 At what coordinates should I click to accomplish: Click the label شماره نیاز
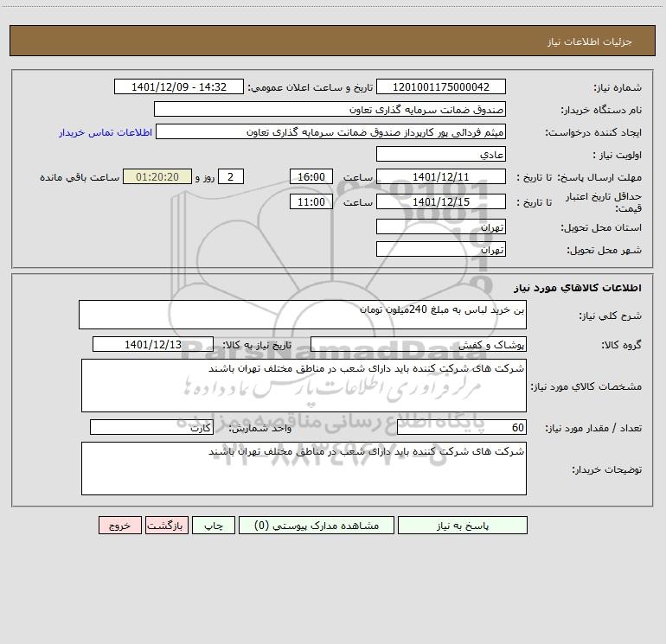(618, 88)
